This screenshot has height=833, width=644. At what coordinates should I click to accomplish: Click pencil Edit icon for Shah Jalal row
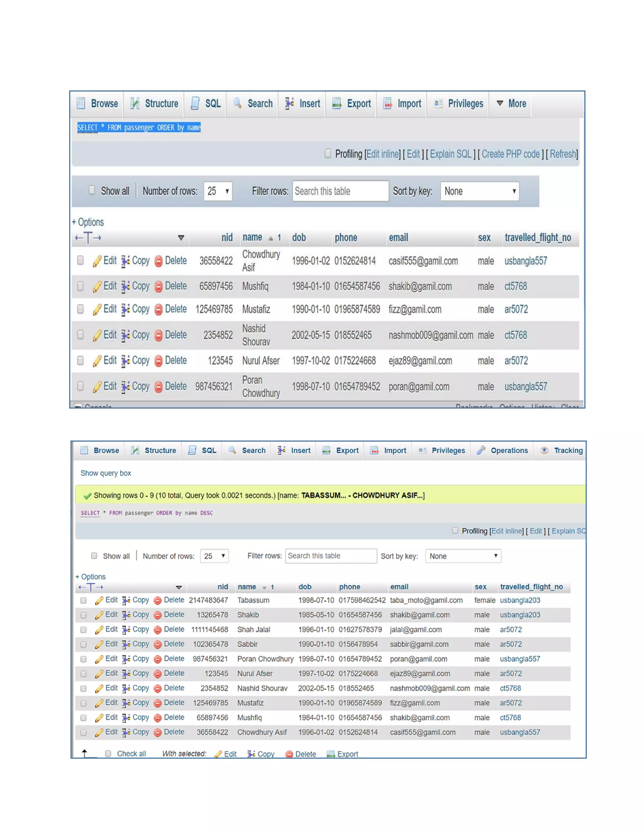99,630
